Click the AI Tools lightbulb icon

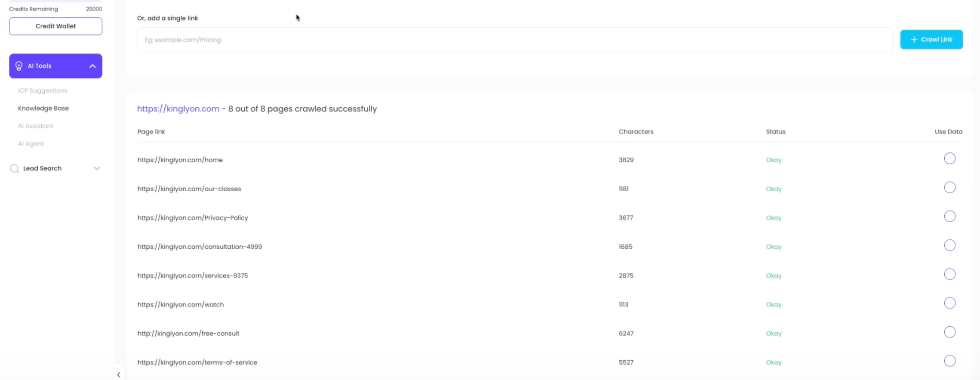coord(19,66)
